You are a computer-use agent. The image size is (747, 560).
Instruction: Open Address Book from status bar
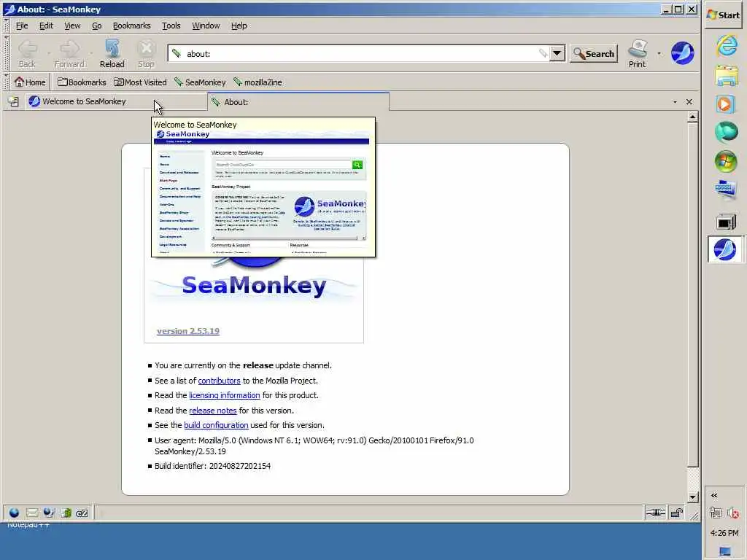pos(66,513)
